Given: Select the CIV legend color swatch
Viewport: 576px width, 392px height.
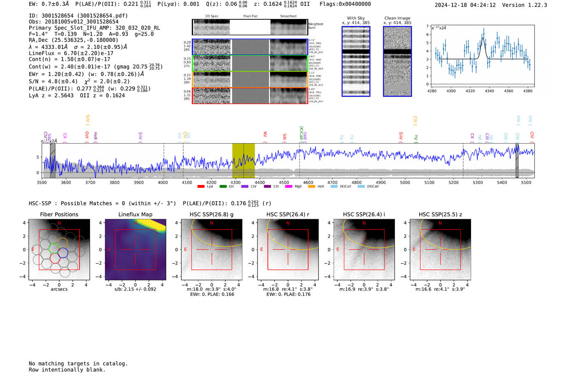Looking at the screenshot, I should pos(245,187).
